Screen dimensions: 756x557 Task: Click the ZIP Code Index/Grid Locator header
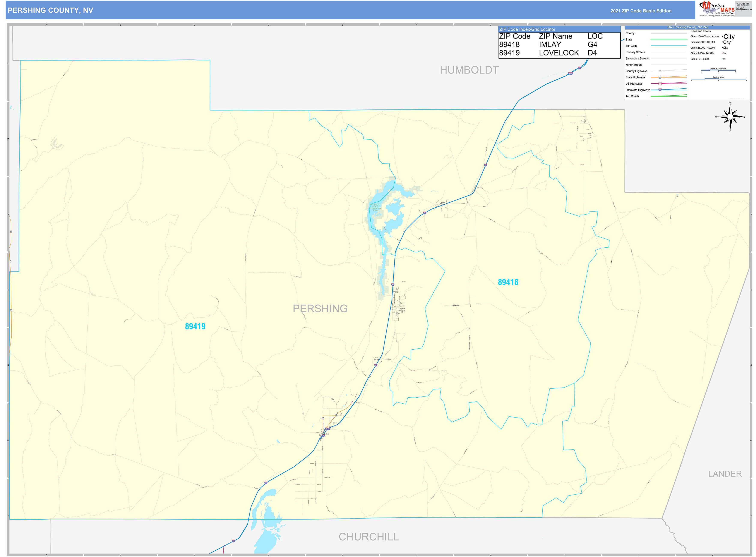click(x=527, y=29)
